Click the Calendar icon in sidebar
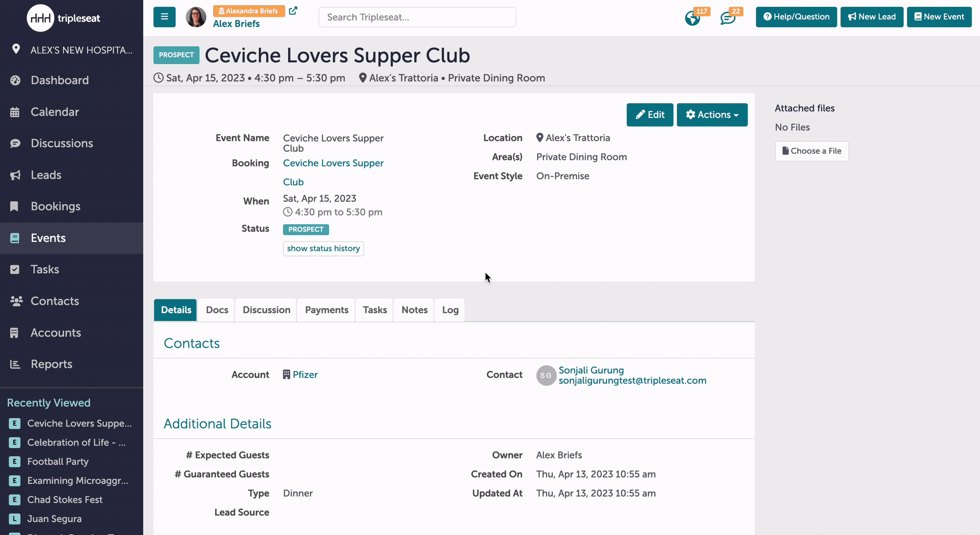This screenshot has width=980, height=535. point(15,112)
